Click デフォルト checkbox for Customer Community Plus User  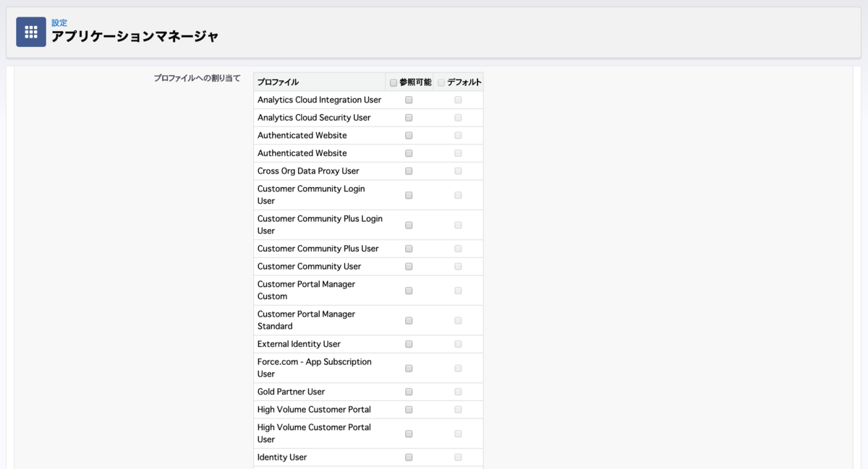pyautogui.click(x=458, y=249)
